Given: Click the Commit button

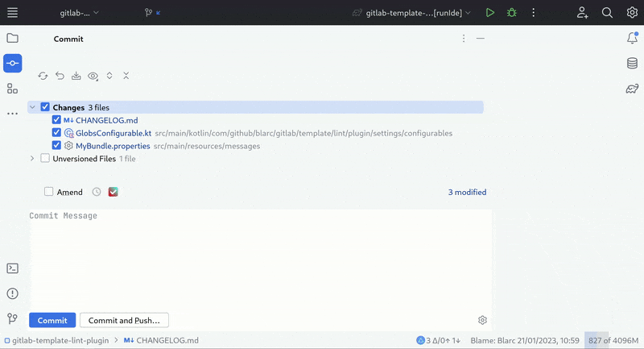Looking at the screenshot, I should (x=52, y=320).
